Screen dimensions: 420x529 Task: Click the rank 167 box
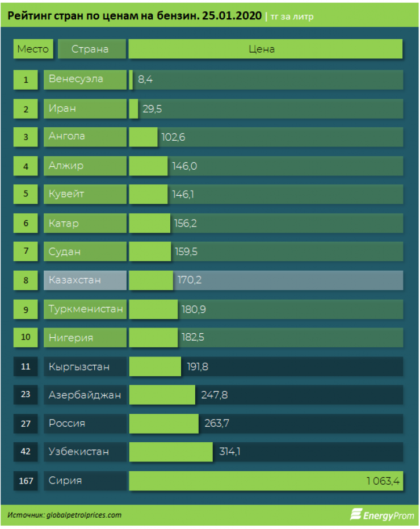[26, 481]
